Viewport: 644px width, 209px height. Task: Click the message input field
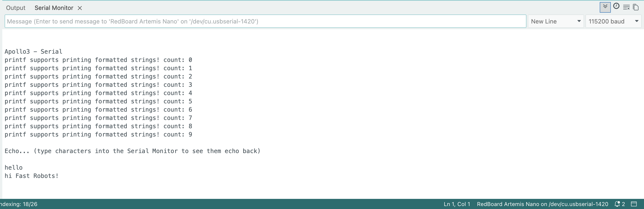[x=265, y=21]
